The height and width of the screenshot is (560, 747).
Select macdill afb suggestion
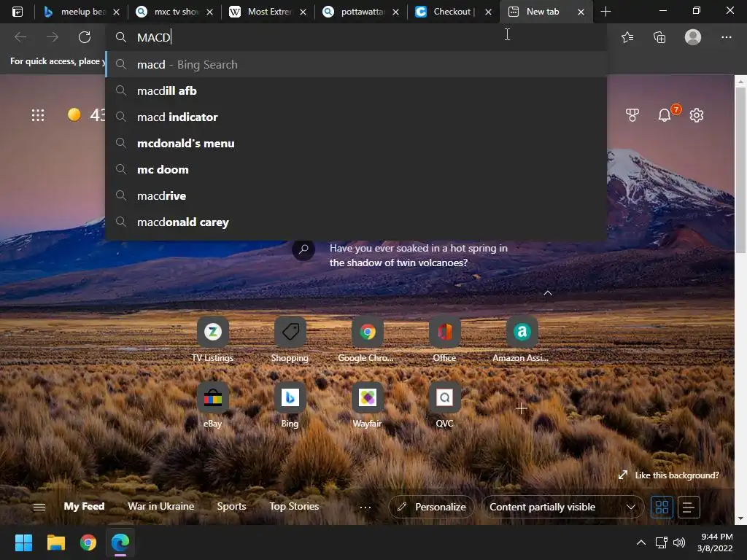(356, 90)
